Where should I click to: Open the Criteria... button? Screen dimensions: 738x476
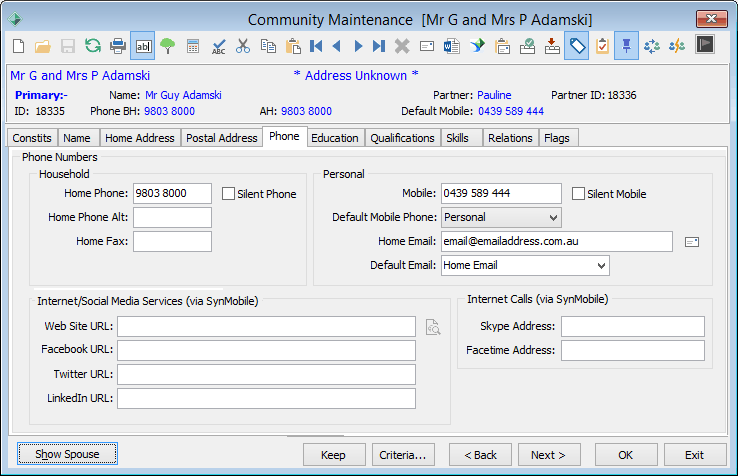(x=403, y=455)
